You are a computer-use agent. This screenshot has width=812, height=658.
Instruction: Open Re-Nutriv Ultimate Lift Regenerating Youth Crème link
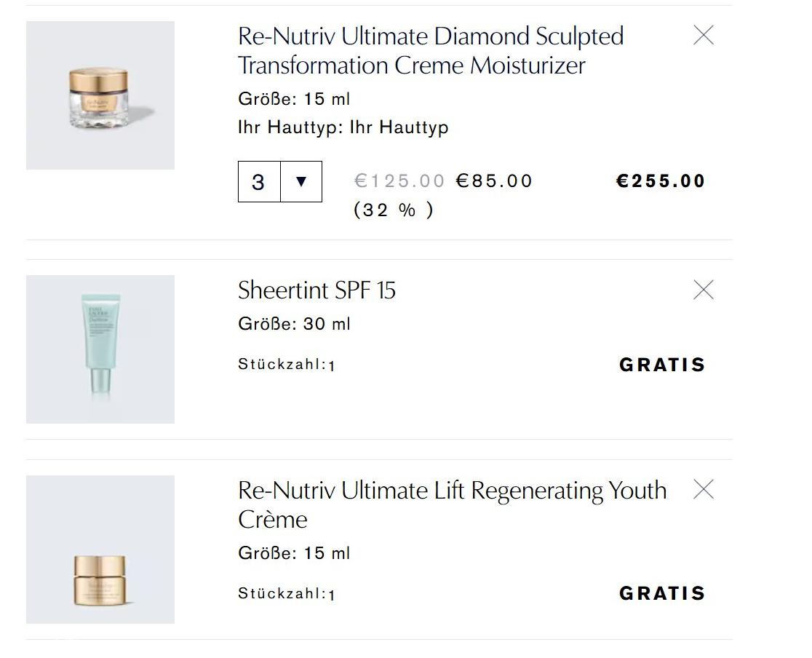pyautogui.click(x=451, y=504)
